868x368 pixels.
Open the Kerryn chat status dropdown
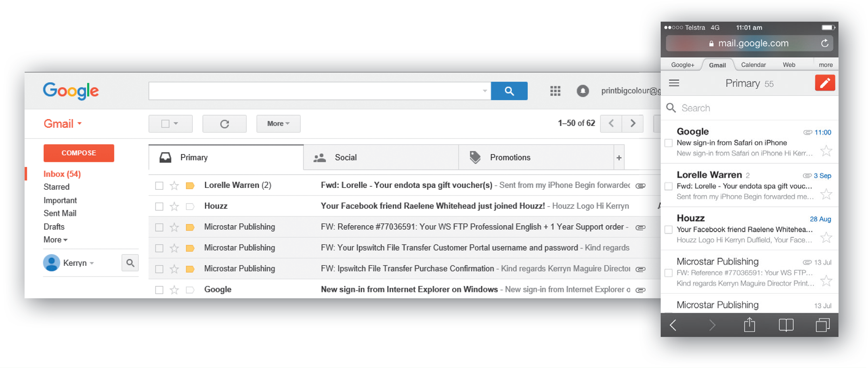tap(92, 263)
